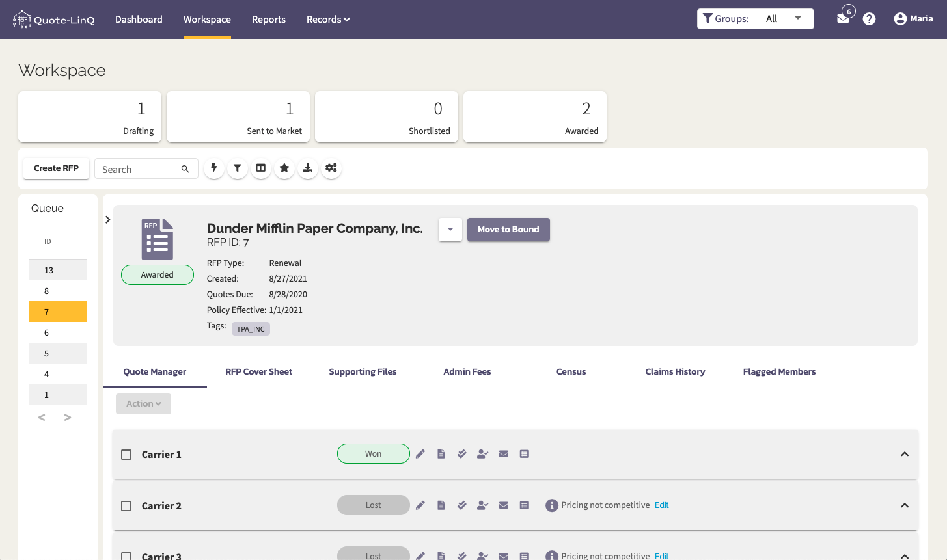Image resolution: width=947 pixels, height=560 pixels.
Task: Click the envelope icon for Carrier 1
Action: pyautogui.click(x=504, y=454)
